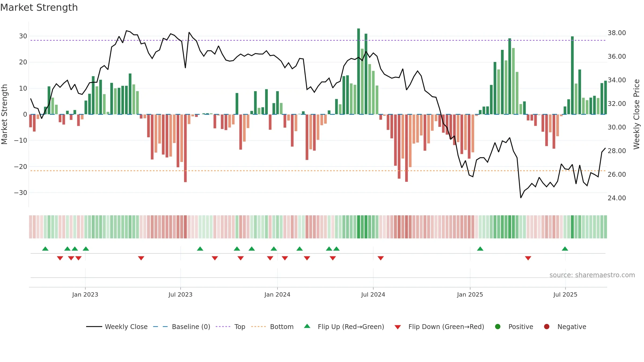The image size is (644, 362).
Task: Click the Jul 2023 axis label
Action: point(180,294)
